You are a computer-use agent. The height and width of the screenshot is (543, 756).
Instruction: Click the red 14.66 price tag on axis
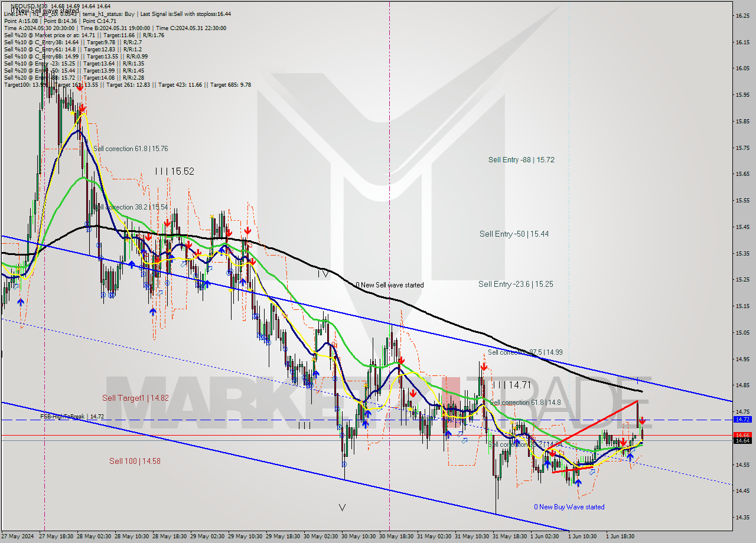(742, 435)
